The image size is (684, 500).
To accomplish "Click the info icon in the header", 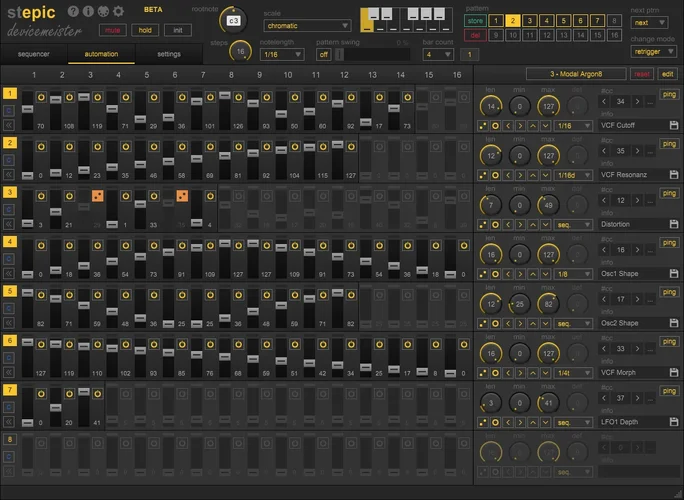I will [88, 11].
